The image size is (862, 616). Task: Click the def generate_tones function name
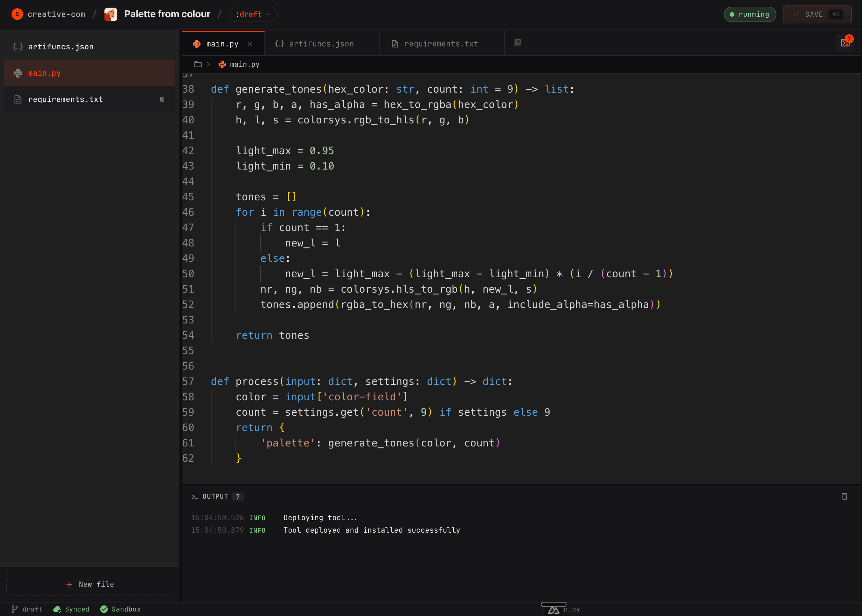click(278, 89)
